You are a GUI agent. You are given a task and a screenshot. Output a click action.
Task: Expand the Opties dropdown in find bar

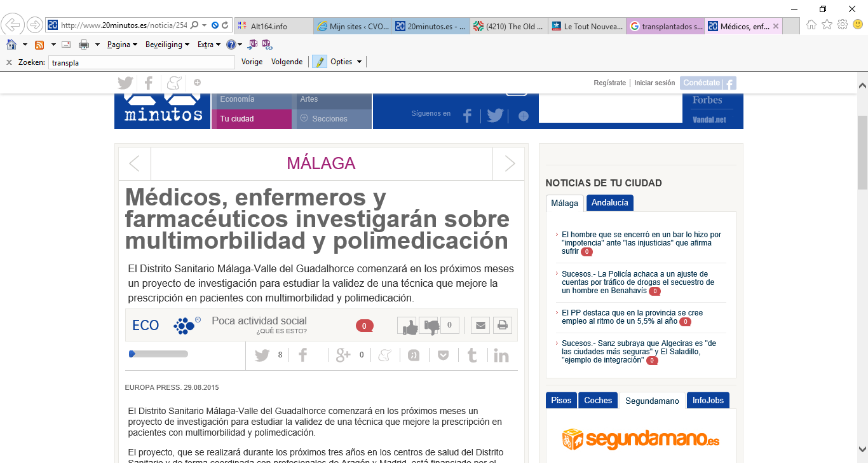(x=346, y=62)
